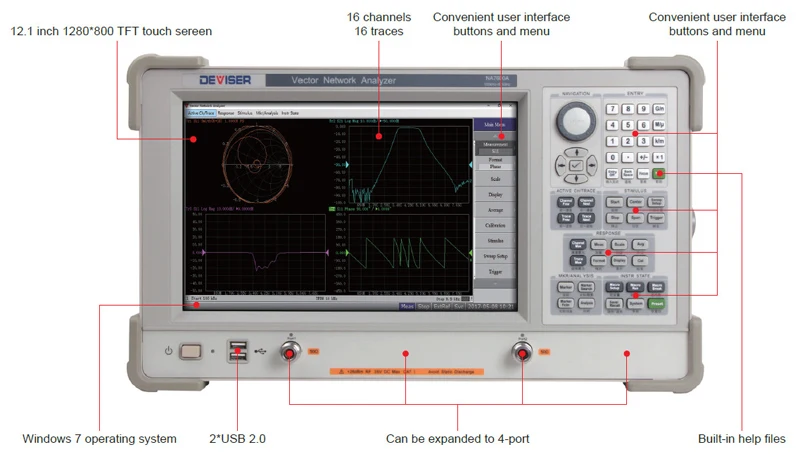Toggle the +/- sign key
The height and width of the screenshot is (459, 800).
click(x=643, y=157)
